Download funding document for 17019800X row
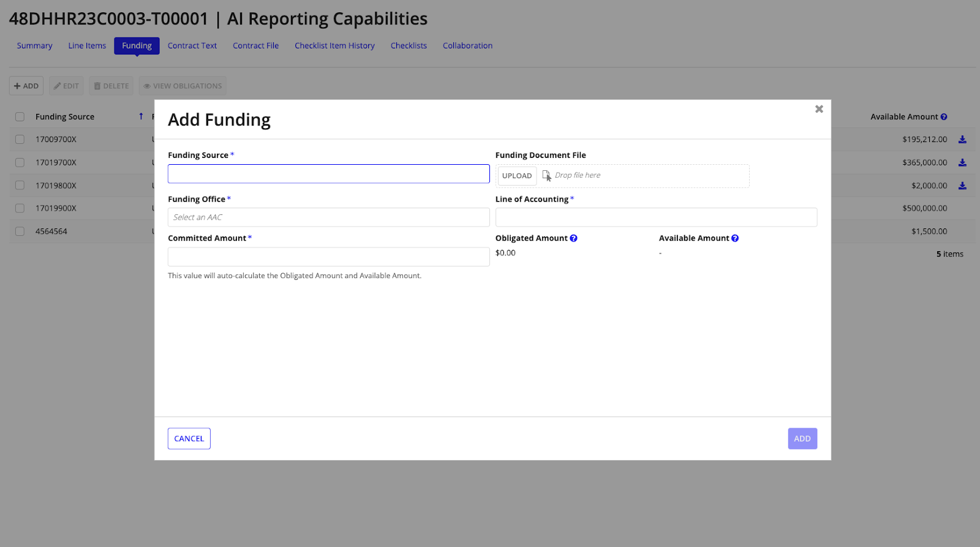 tap(962, 186)
